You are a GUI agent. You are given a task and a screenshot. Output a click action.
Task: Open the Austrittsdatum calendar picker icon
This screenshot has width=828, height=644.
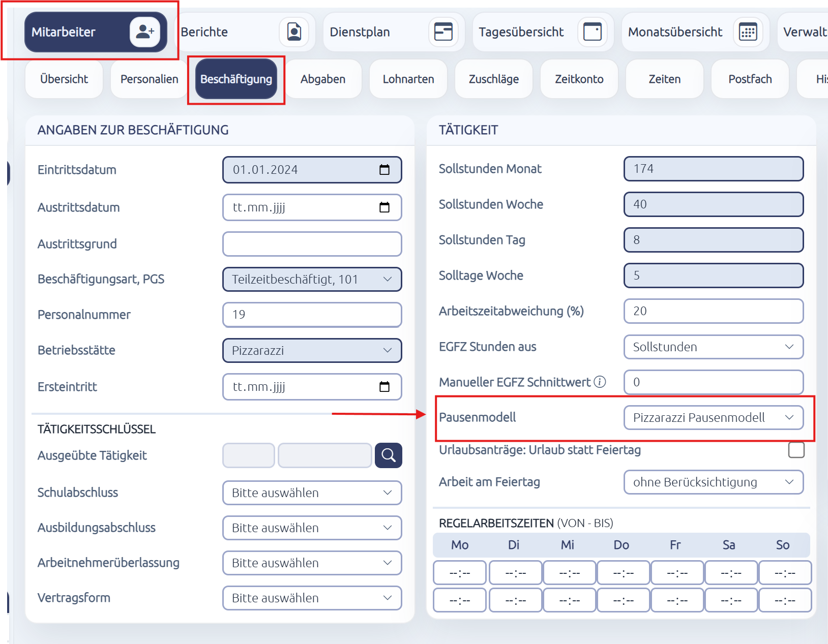tap(385, 207)
